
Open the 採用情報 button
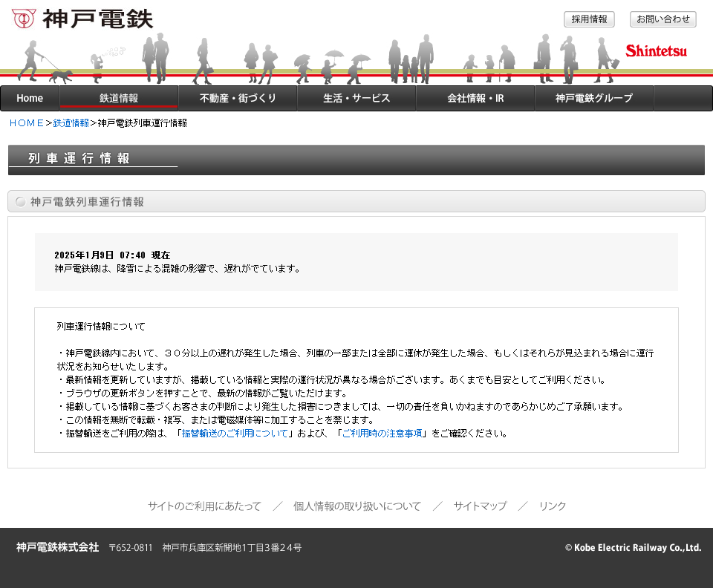589,19
